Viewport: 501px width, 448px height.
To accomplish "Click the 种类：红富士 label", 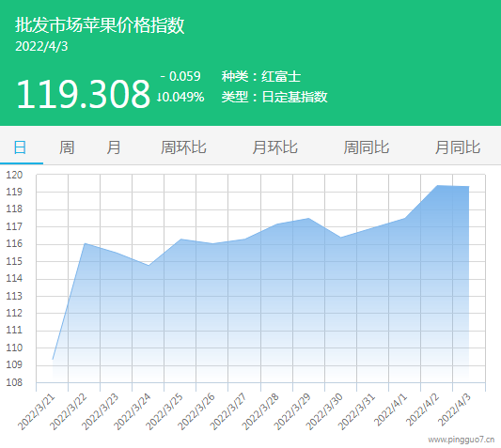I will pos(261,77).
